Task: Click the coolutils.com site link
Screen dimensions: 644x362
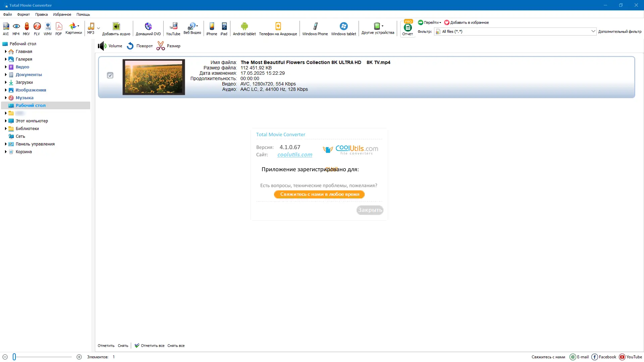Action: pyautogui.click(x=294, y=155)
